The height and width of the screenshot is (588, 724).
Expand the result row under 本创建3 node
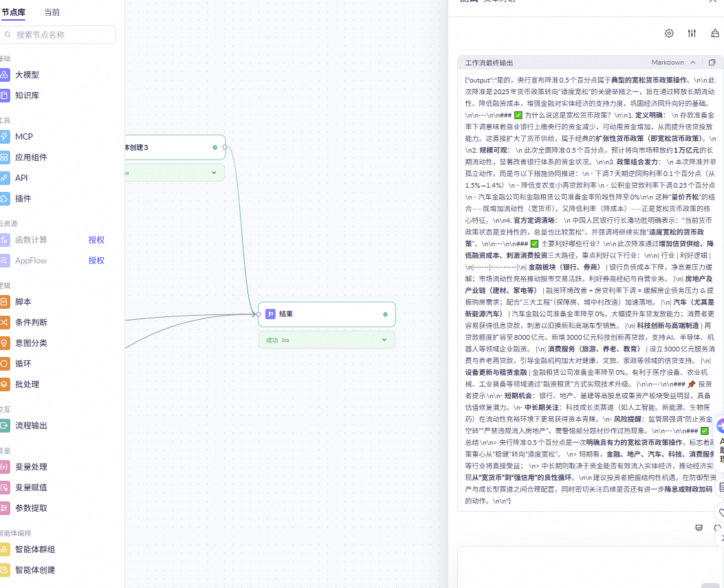click(175, 173)
